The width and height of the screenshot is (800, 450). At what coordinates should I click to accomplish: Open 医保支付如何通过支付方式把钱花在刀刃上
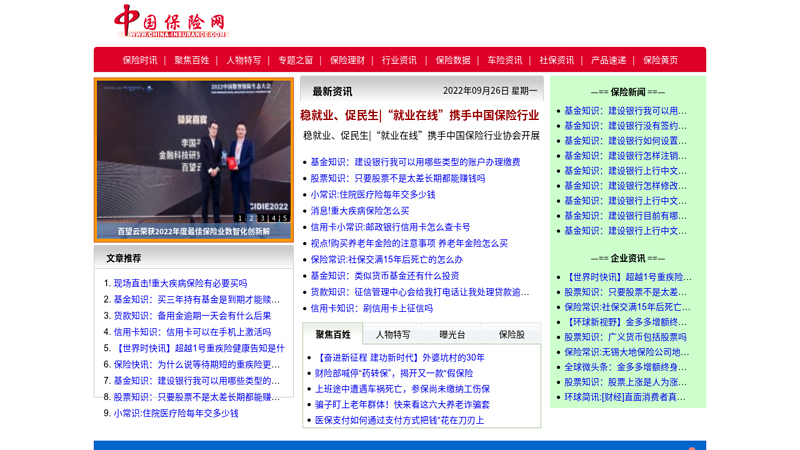coord(399,420)
